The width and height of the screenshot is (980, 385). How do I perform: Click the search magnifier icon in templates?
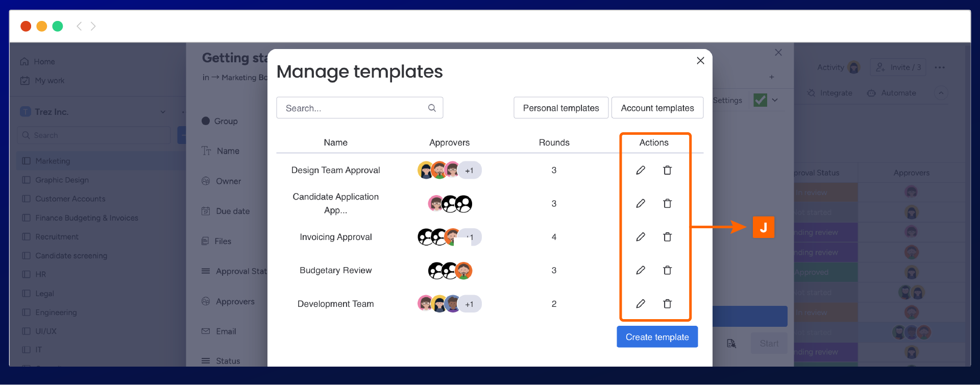432,108
